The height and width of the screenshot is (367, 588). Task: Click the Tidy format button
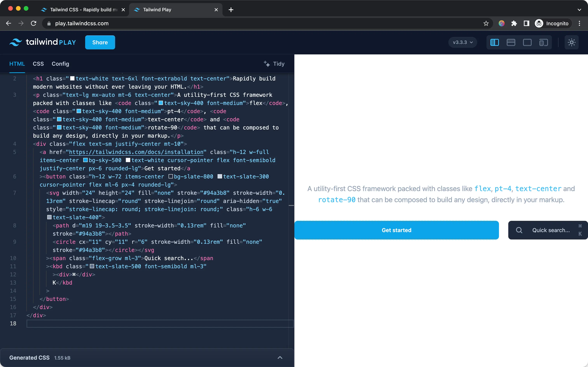274,64
